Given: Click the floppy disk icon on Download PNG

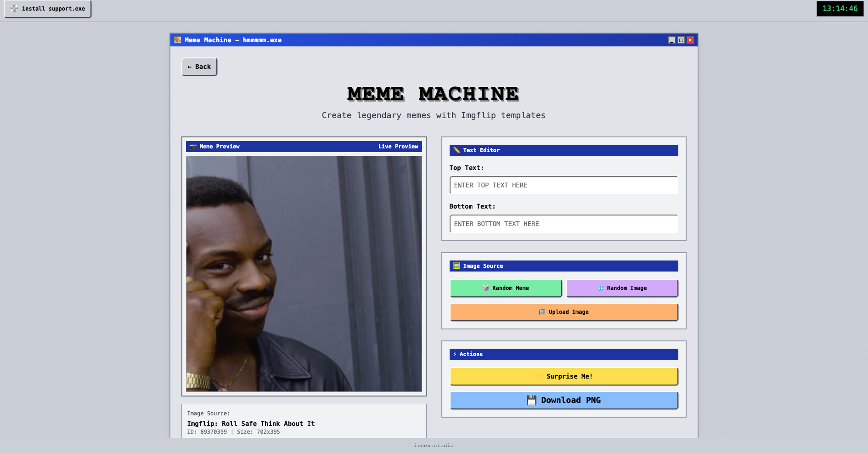Looking at the screenshot, I should tap(531, 400).
